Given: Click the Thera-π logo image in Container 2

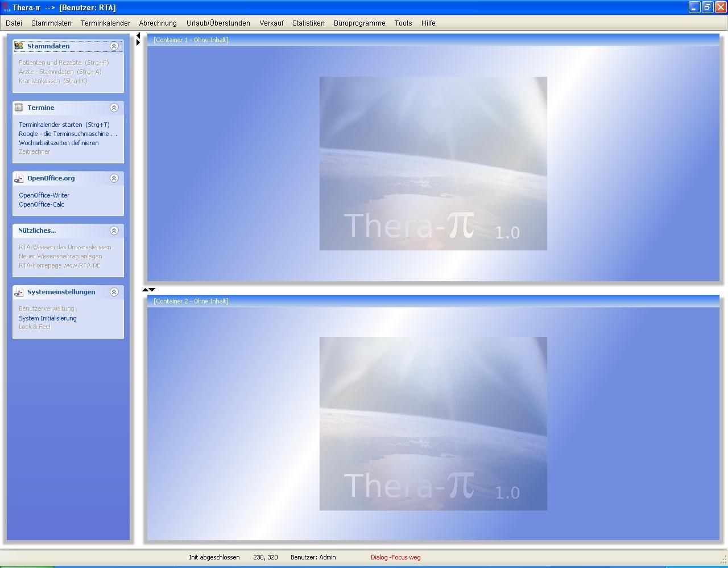Looking at the screenshot, I should click(x=433, y=423).
